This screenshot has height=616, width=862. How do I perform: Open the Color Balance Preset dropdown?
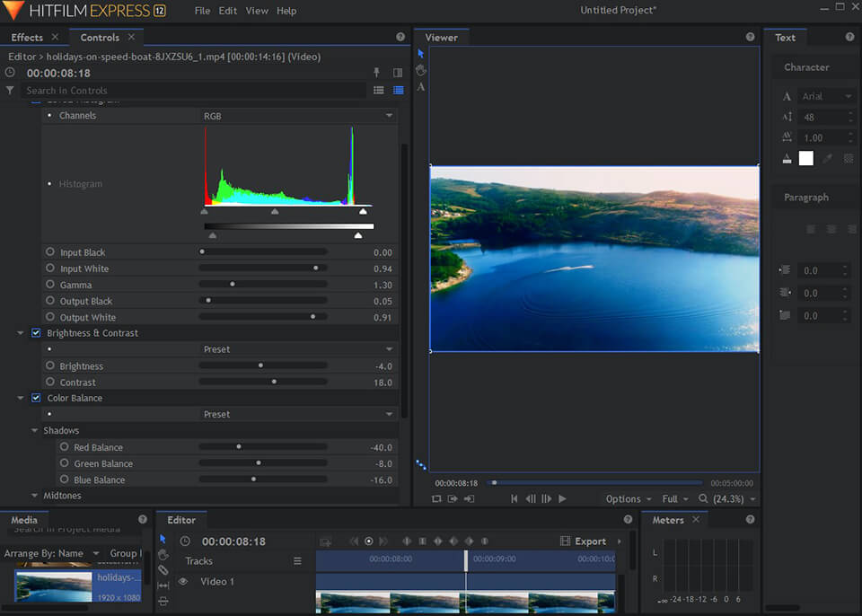click(x=298, y=414)
